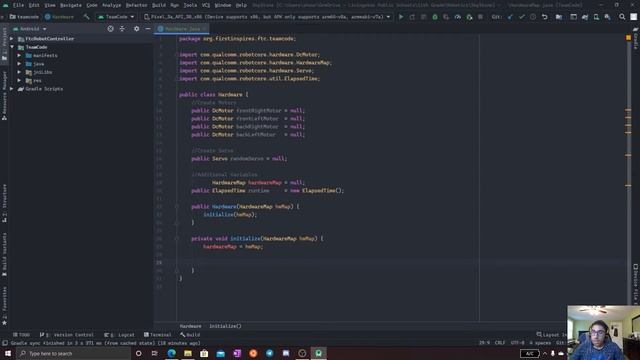Click the Windows Start button
This screenshot has width=640, height=360.
coord(8,353)
